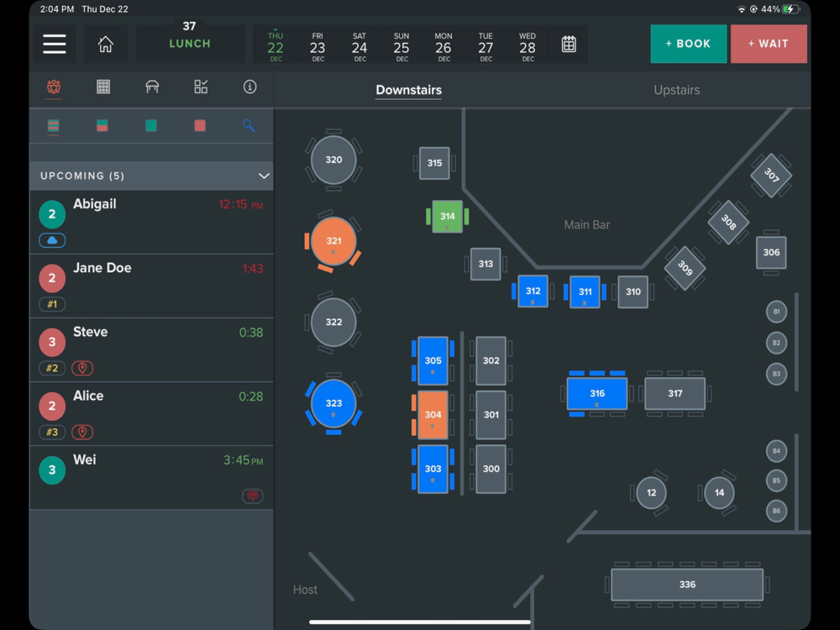The width and height of the screenshot is (840, 630).
Task: Switch to the Upstairs floor tab
Action: tap(676, 90)
